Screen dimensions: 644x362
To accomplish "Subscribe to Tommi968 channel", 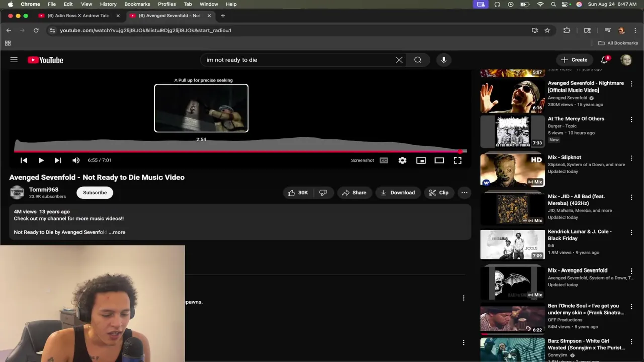I will (95, 193).
